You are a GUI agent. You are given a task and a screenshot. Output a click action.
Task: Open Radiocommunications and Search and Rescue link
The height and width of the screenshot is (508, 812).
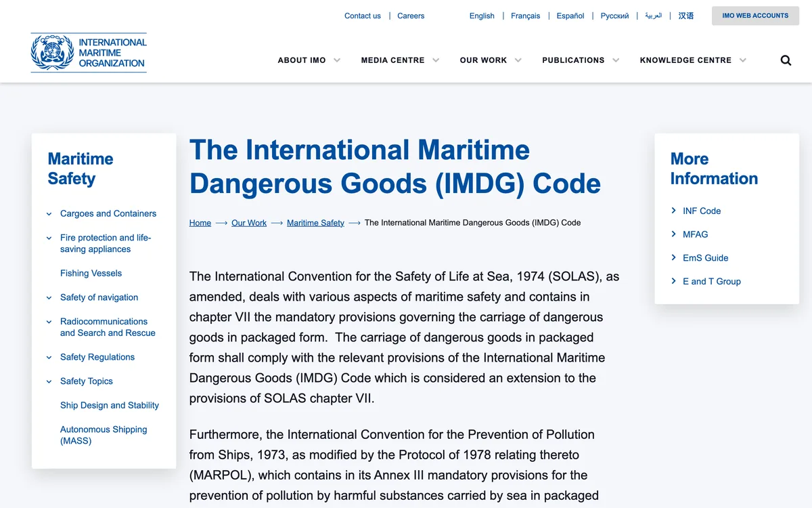[x=108, y=327]
